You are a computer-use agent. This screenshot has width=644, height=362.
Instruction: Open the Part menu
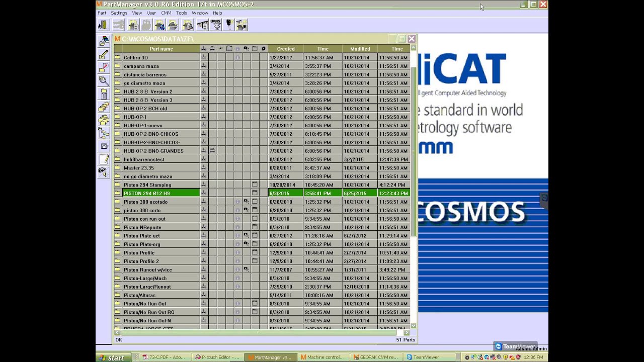[x=102, y=13]
